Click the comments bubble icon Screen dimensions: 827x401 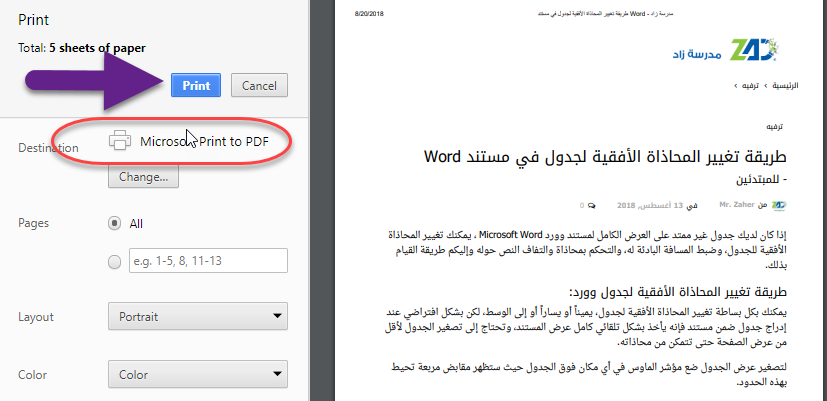pos(592,205)
